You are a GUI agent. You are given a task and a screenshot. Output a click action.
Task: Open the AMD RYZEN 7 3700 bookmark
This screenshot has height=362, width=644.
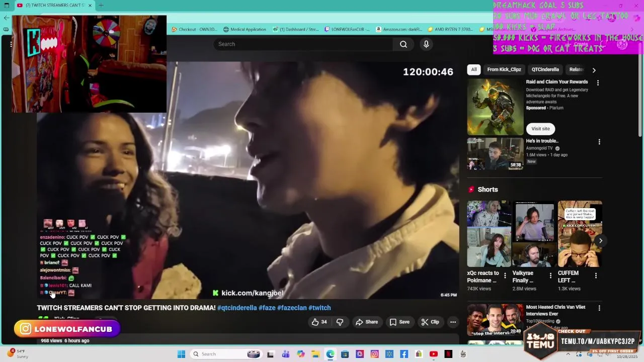tap(450, 29)
